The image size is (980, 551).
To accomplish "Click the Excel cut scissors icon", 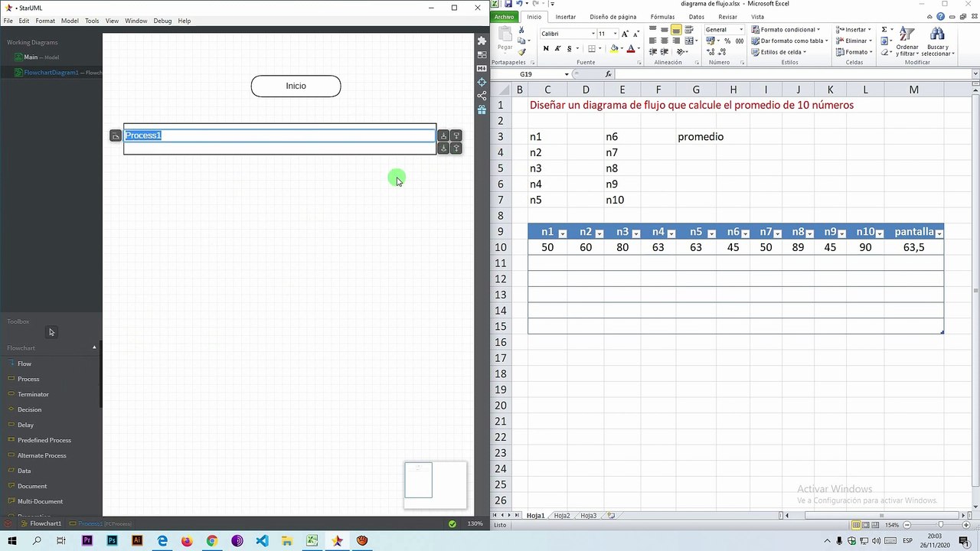I will (521, 30).
